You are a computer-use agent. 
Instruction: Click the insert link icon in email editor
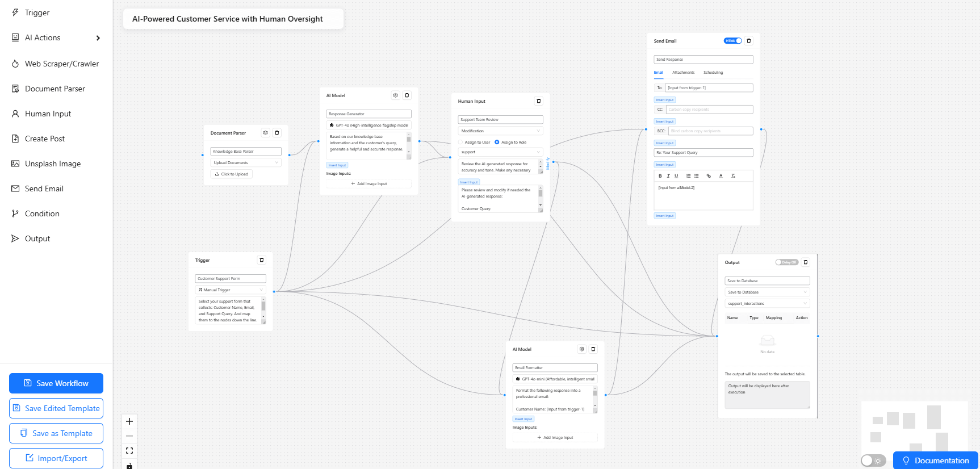pyautogui.click(x=709, y=176)
